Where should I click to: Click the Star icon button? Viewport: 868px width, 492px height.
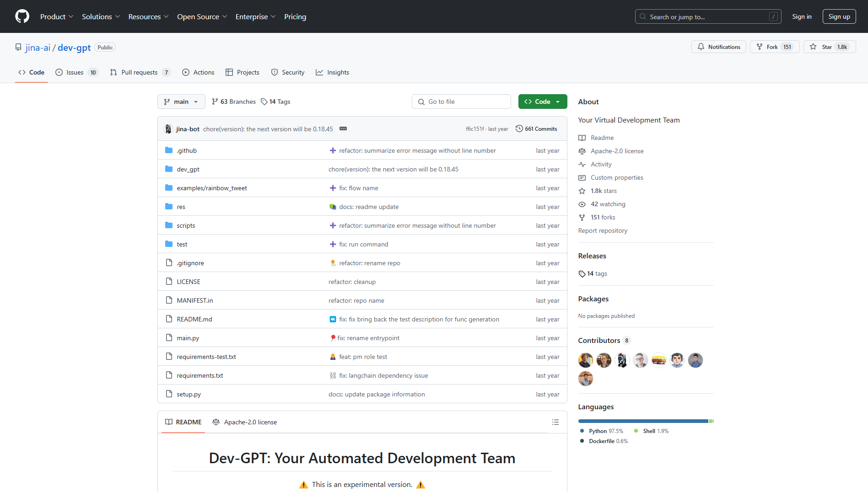pos(813,47)
